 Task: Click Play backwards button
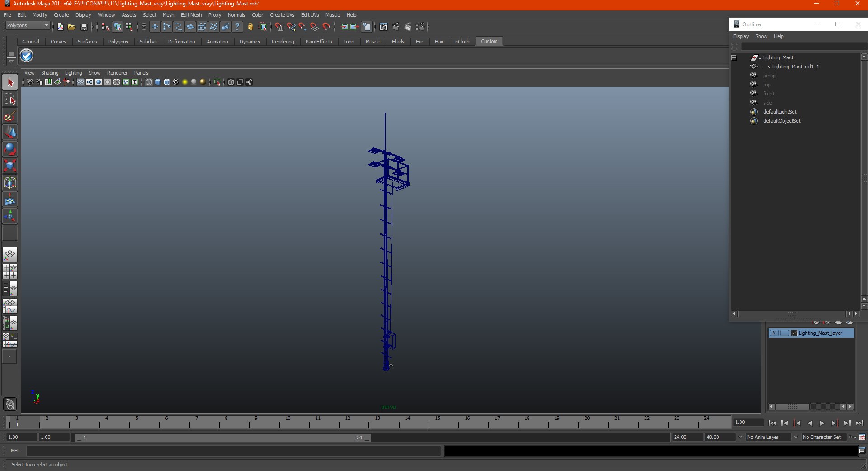810,423
